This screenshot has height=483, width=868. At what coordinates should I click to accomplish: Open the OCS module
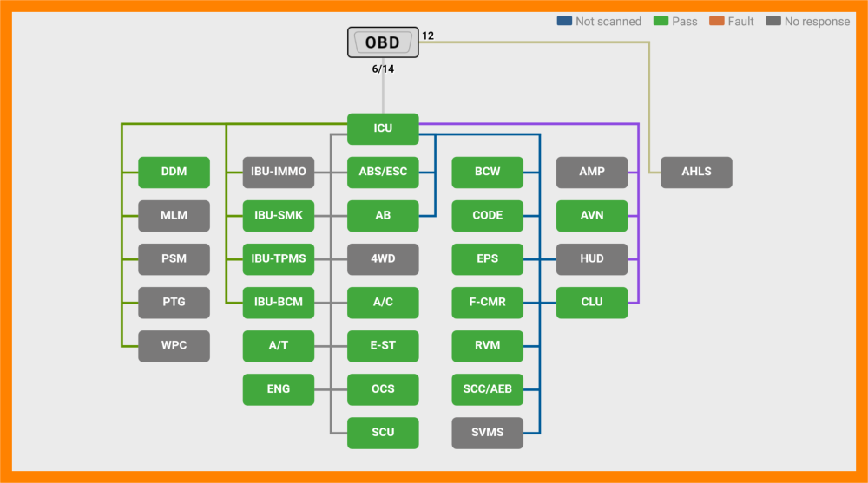(x=383, y=389)
